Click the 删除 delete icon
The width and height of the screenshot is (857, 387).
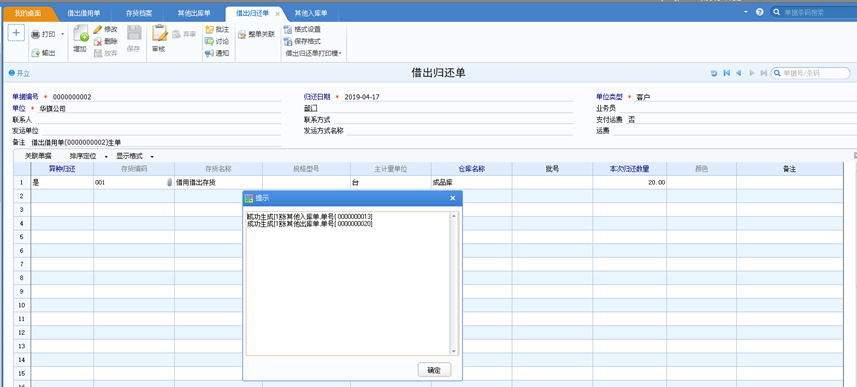[98, 41]
